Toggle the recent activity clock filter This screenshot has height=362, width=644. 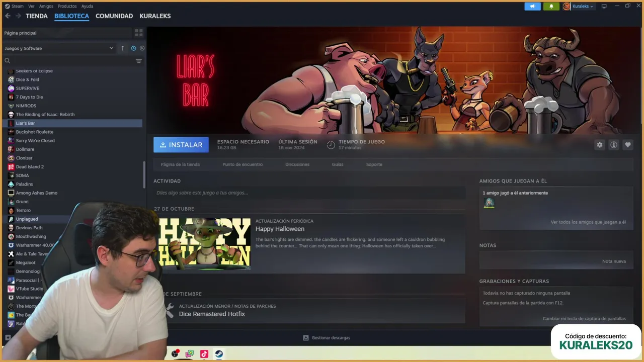pos(133,48)
